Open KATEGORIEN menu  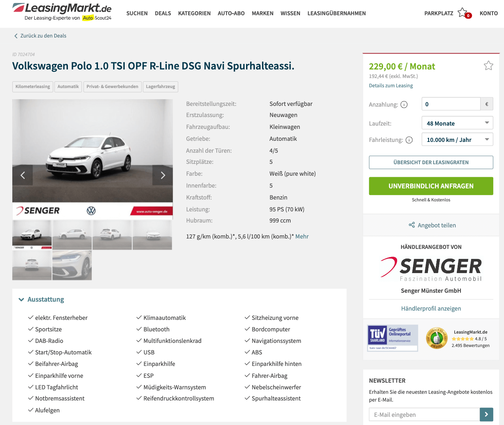pyautogui.click(x=194, y=13)
